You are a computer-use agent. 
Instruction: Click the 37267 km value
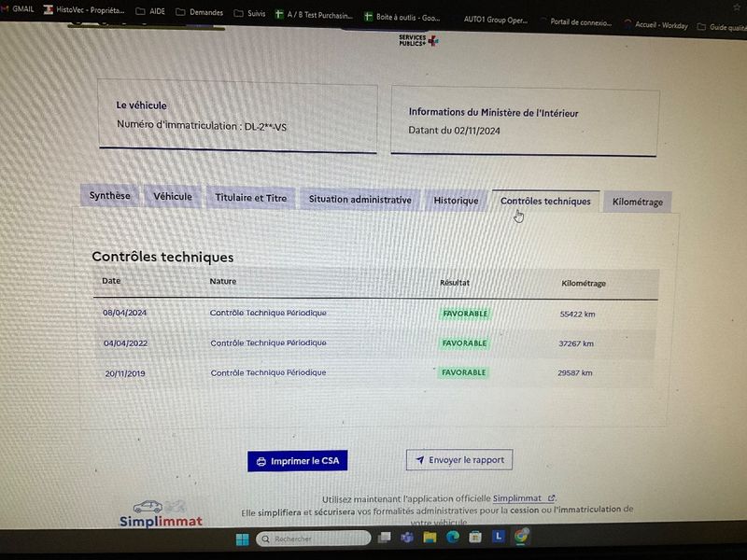(x=576, y=343)
